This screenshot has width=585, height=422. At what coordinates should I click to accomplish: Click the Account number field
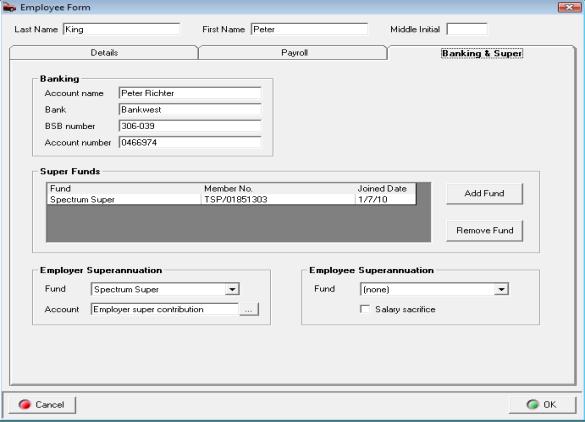click(190, 143)
